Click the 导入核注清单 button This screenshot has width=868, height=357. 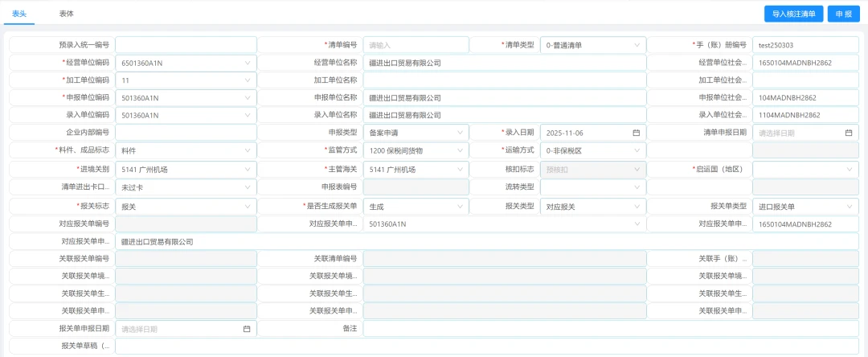(793, 14)
